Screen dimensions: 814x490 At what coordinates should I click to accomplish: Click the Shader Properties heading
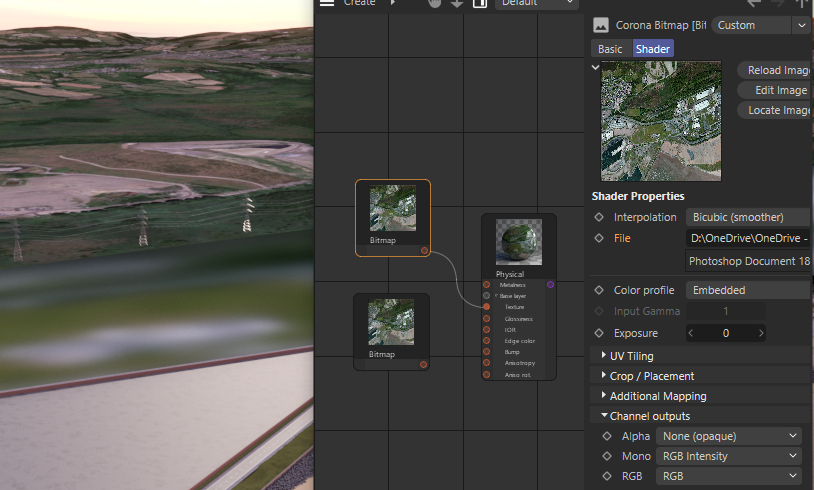click(x=637, y=196)
